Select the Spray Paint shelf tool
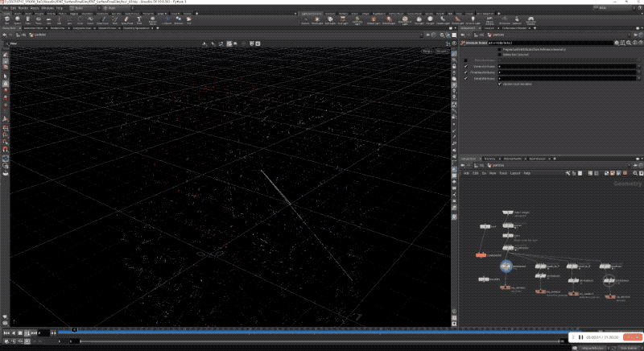This screenshot has height=351, width=644. click(127, 19)
